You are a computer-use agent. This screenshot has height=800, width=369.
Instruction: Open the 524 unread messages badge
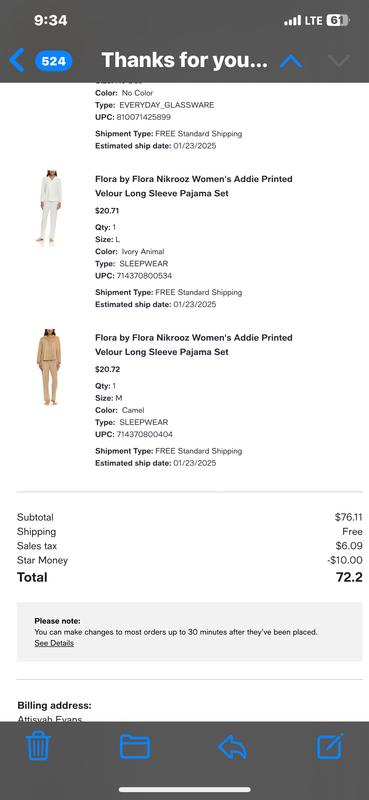tap(54, 61)
